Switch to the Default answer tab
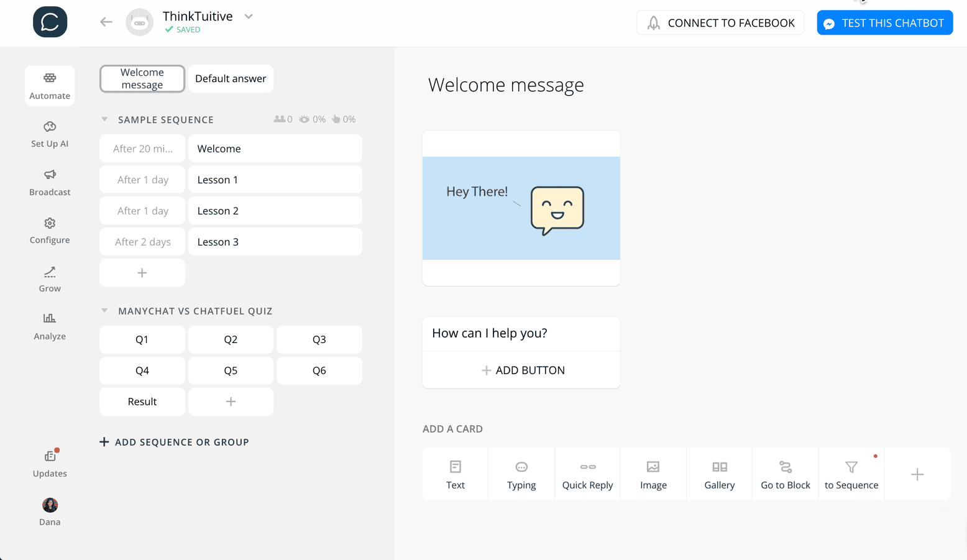The image size is (967, 560). pyautogui.click(x=231, y=78)
